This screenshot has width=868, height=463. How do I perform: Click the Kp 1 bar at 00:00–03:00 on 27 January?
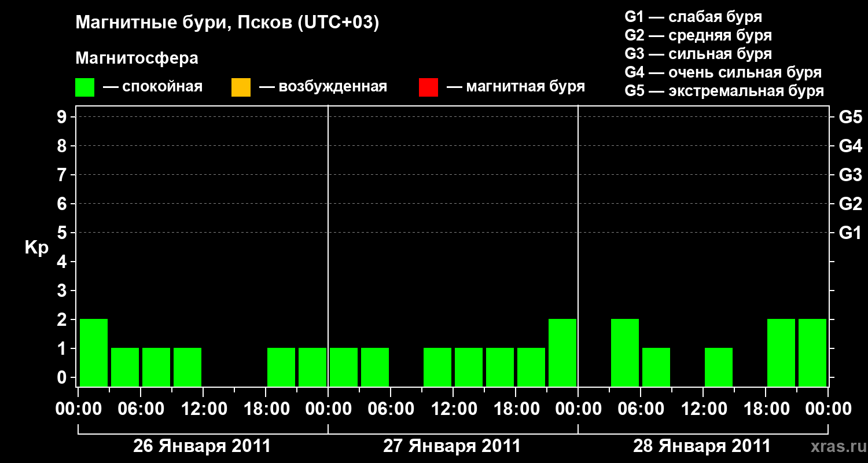click(x=344, y=367)
